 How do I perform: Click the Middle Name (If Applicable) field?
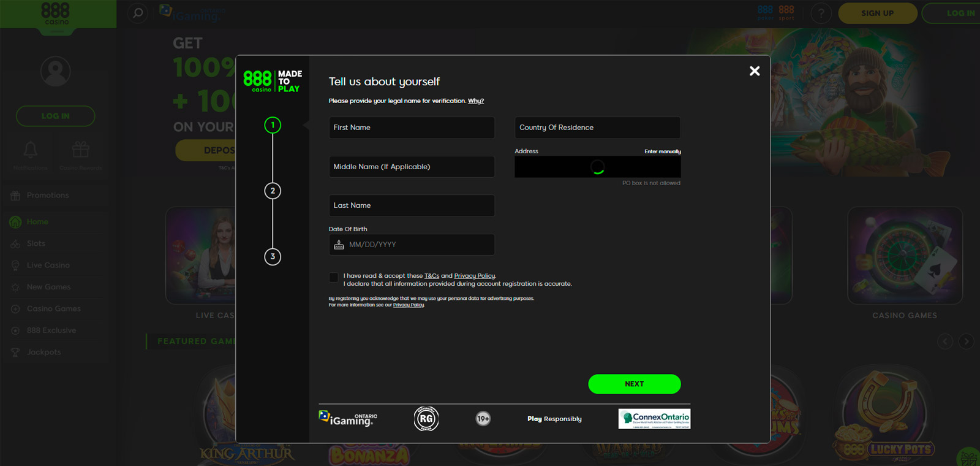[412, 167]
